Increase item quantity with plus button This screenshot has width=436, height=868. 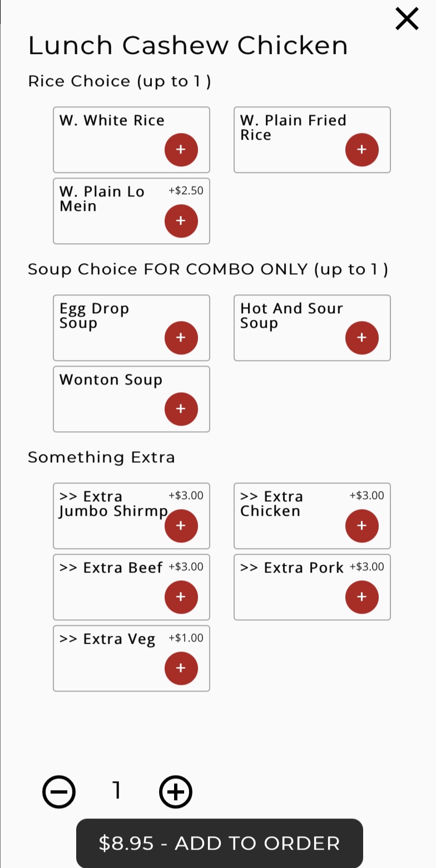(x=176, y=791)
